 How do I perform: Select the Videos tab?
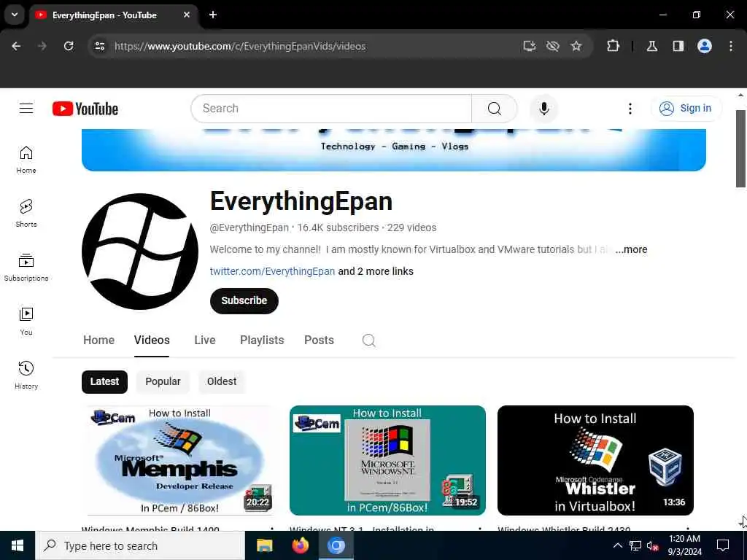click(152, 341)
